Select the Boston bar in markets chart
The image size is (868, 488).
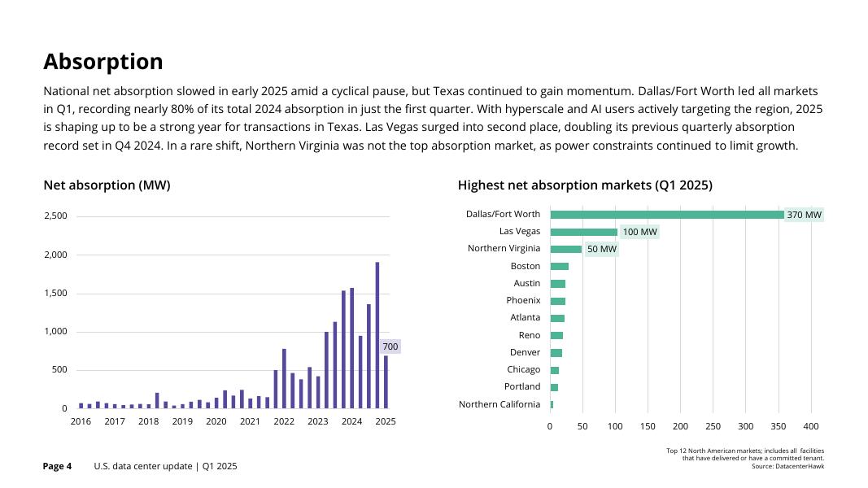coord(559,267)
